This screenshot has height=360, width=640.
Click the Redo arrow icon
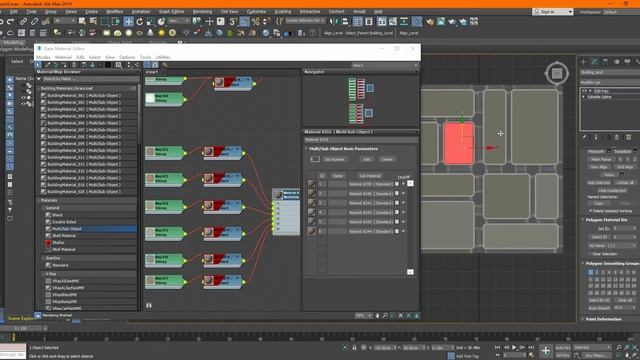(x=11, y=21)
